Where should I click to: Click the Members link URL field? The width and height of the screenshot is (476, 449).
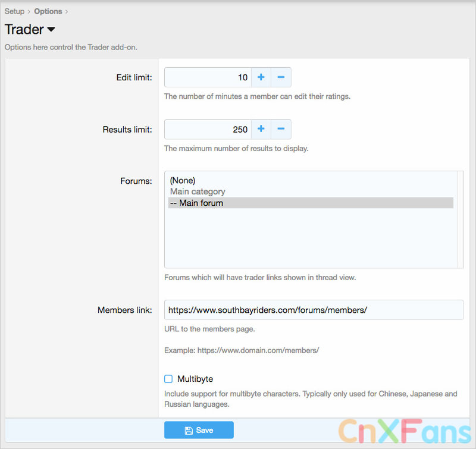(314, 310)
